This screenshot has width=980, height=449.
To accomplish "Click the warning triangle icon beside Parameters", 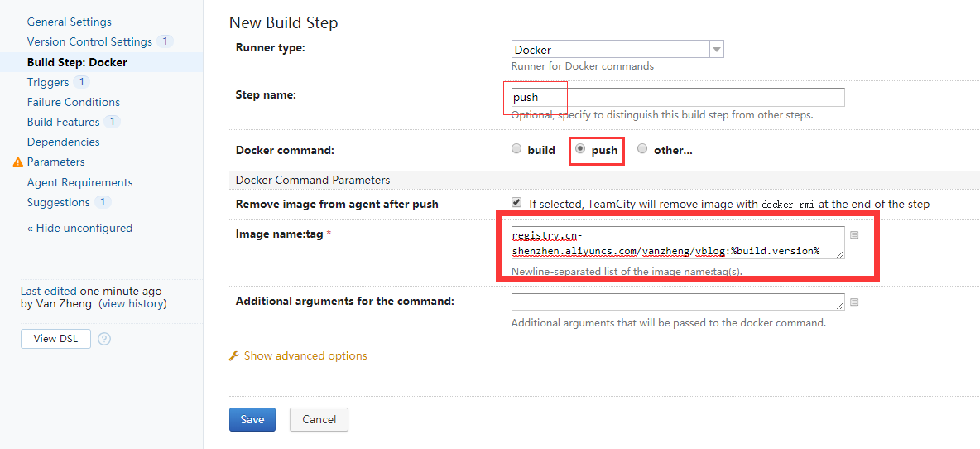I will click(x=18, y=162).
